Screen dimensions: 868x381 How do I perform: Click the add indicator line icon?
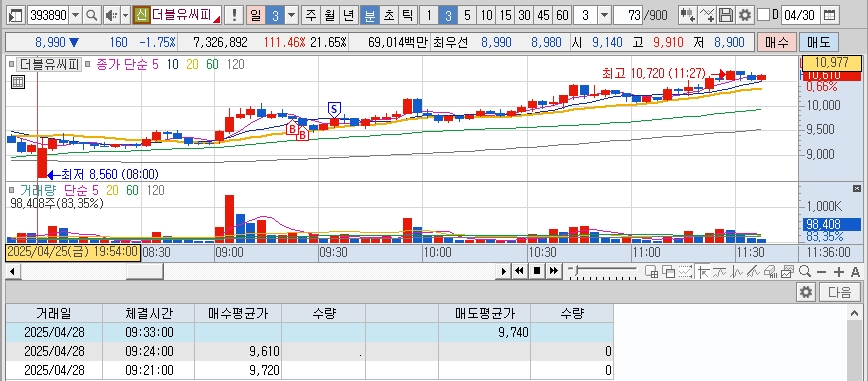pyautogui.click(x=707, y=15)
